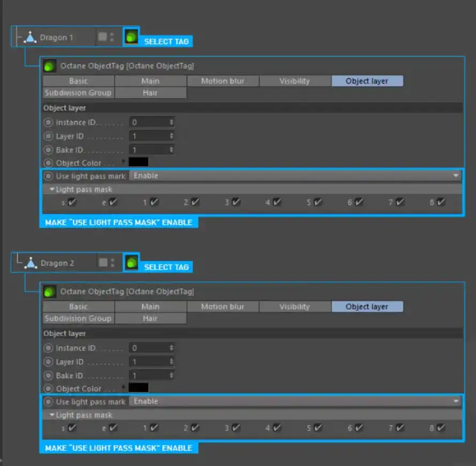Open Use light pass mark dropdown for Dragon 2
The width and height of the screenshot is (476, 466).
coord(296,401)
